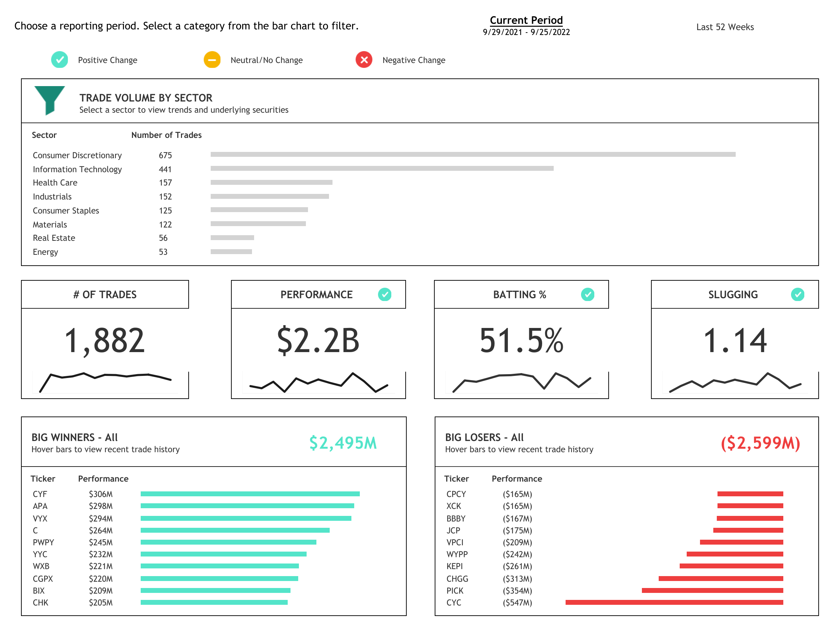Image resolution: width=840 pixels, height=630 pixels.
Task: Click the CYF winner bar
Action: click(250, 493)
